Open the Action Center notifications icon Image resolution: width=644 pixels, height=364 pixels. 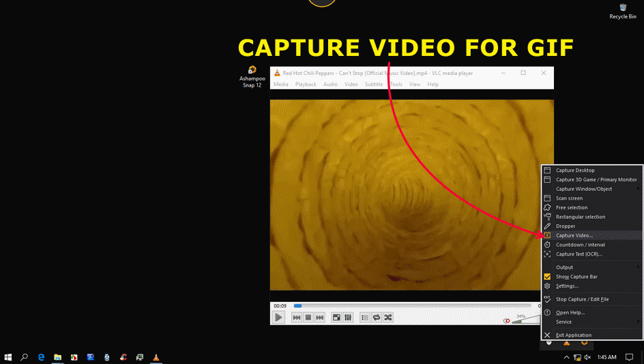(x=629, y=357)
